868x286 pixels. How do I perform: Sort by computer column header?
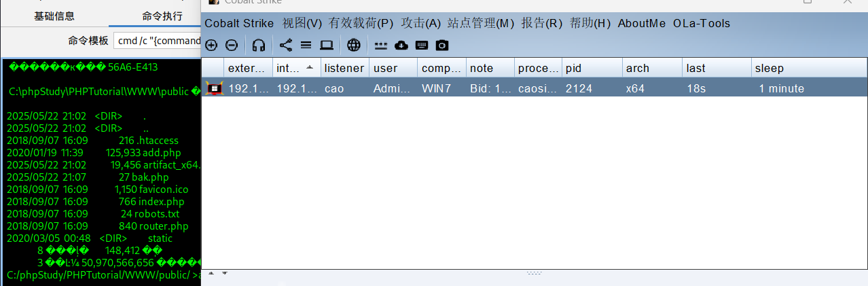pos(441,68)
